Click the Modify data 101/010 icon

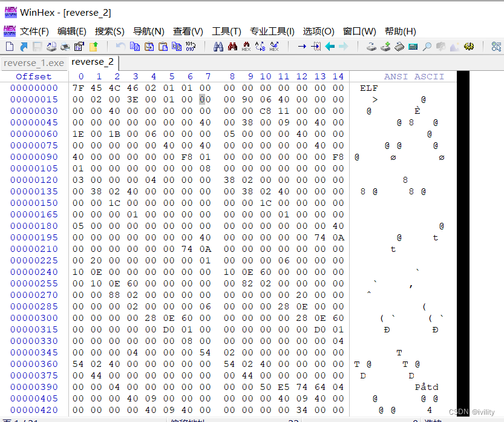[x=191, y=47]
